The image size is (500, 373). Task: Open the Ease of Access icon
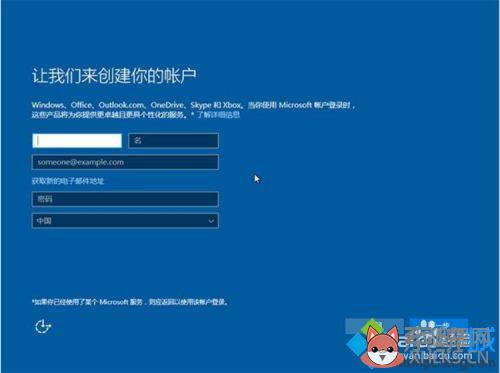coord(43,326)
